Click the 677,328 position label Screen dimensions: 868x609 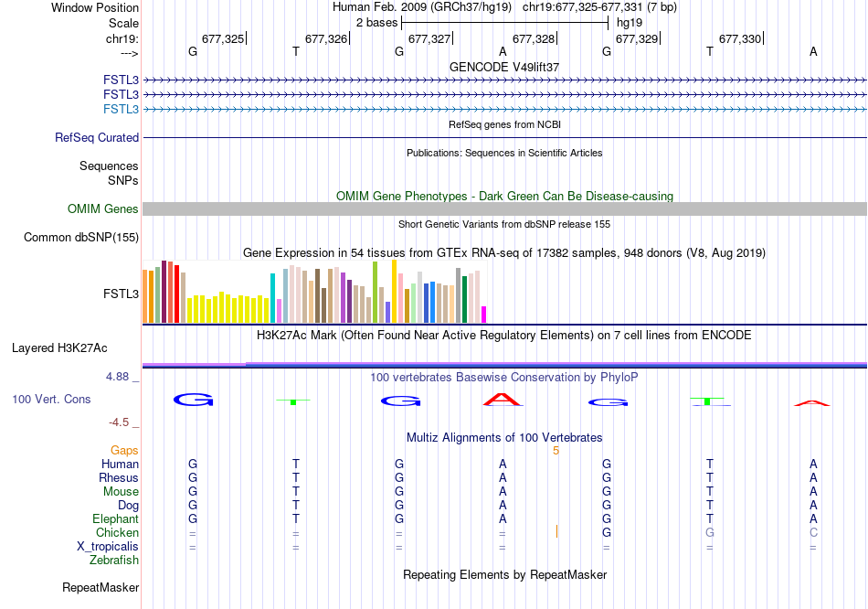tap(533, 38)
